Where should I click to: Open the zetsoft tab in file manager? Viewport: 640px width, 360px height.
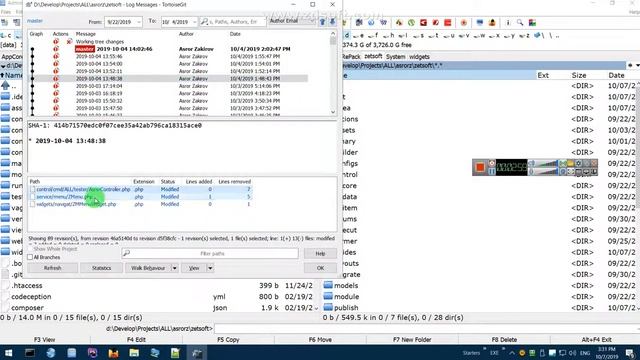[373, 56]
